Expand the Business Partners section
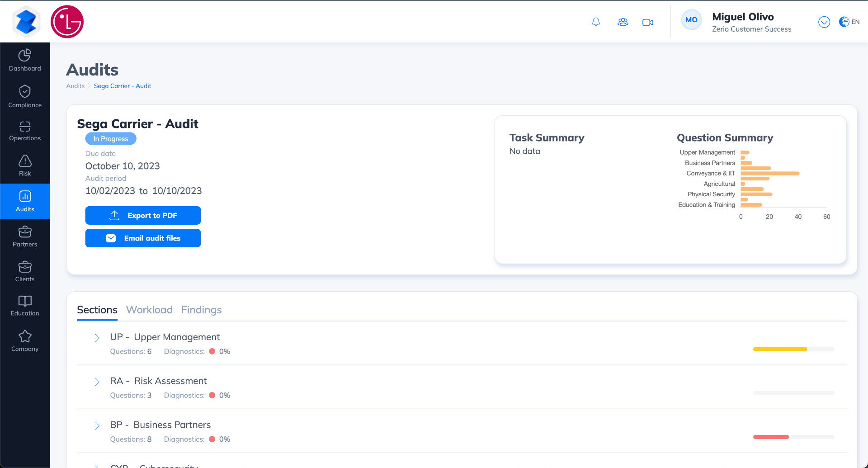The height and width of the screenshot is (468, 868). (97, 425)
